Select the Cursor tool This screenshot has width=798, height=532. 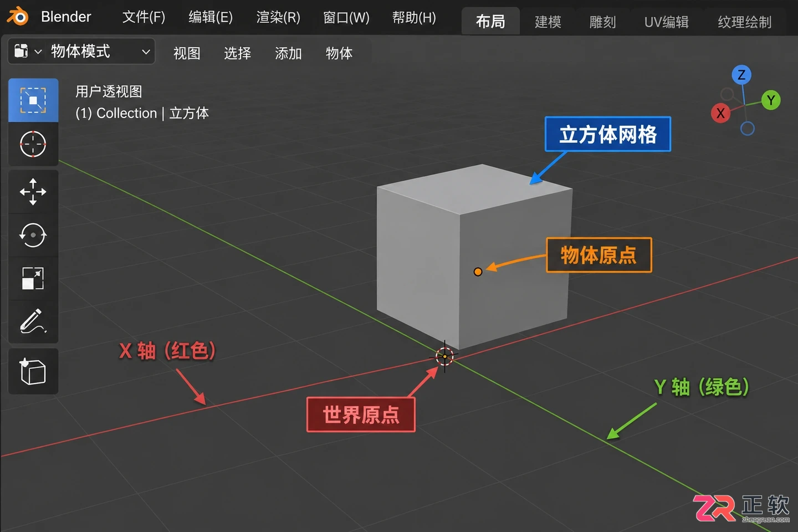click(x=33, y=145)
